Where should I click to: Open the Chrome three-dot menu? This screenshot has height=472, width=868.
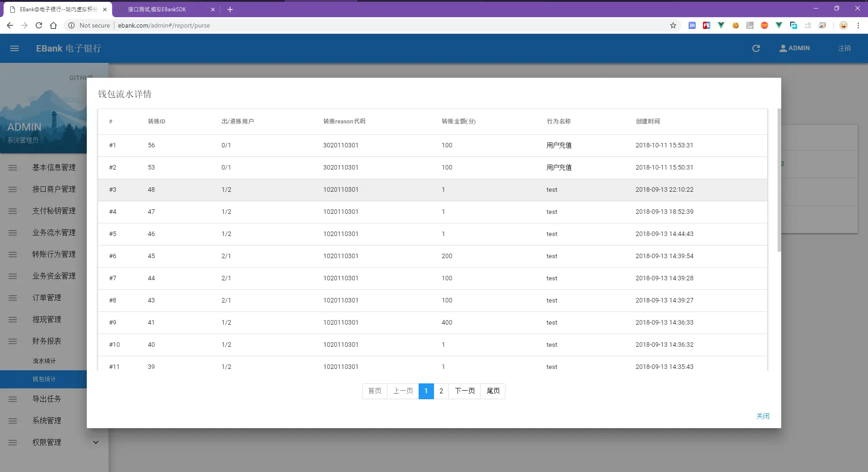[858, 25]
